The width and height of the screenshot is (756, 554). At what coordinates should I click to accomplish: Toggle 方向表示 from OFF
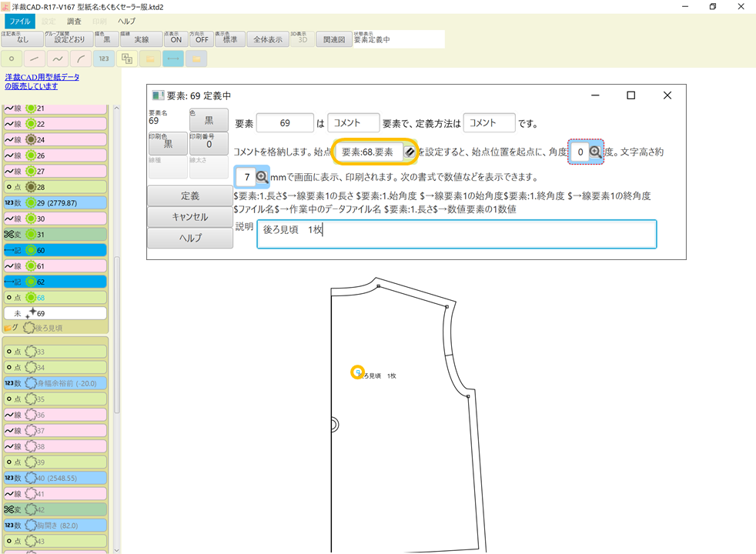[x=200, y=38]
